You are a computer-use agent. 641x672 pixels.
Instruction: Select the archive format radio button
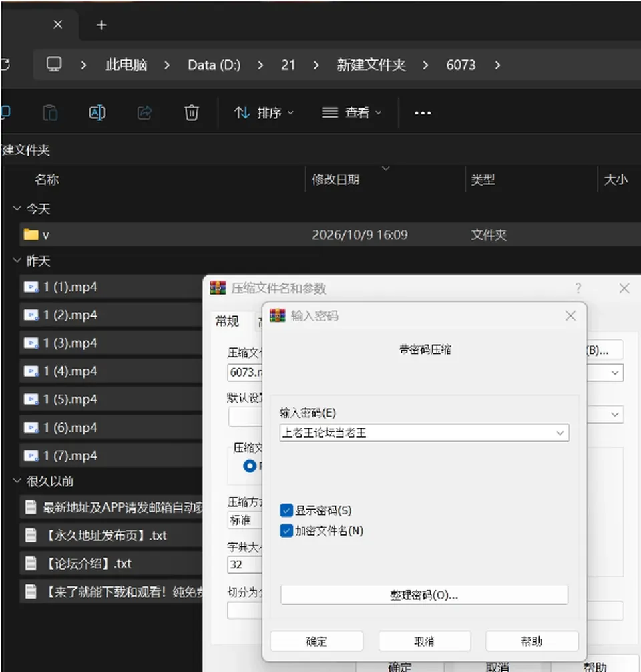point(249,466)
